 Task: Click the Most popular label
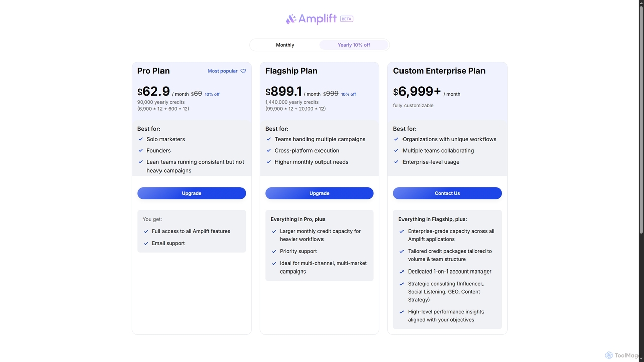pyautogui.click(x=223, y=71)
